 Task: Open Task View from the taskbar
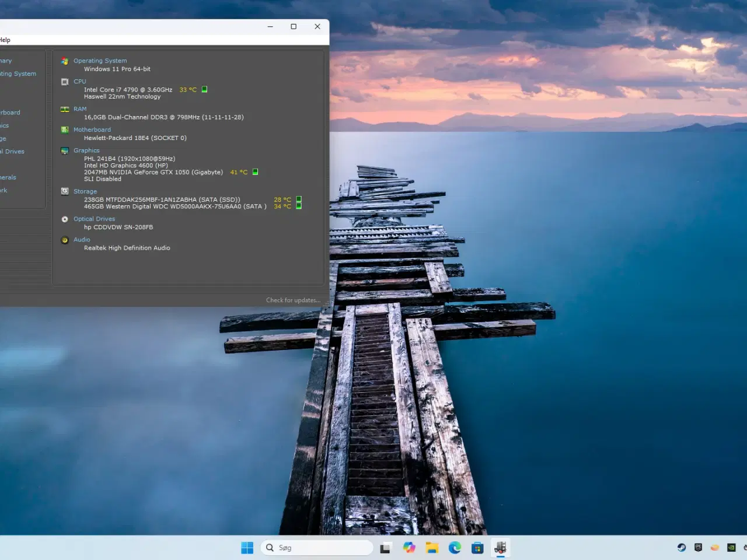385,548
